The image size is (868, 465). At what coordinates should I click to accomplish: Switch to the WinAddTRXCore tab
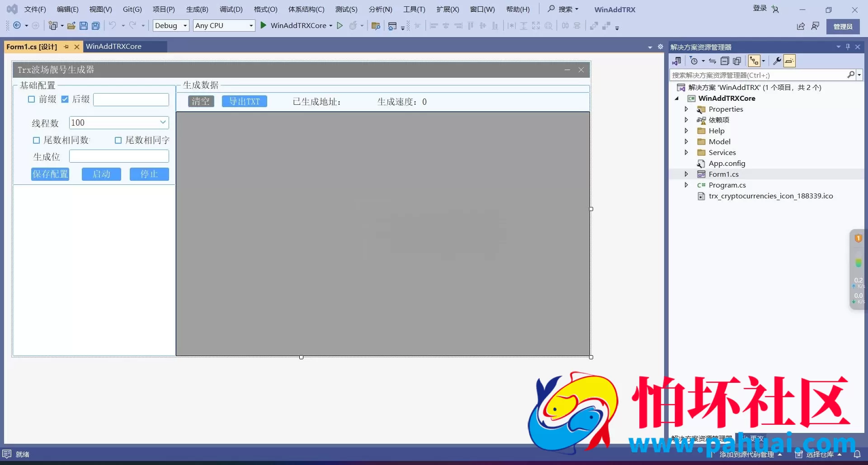coord(114,47)
